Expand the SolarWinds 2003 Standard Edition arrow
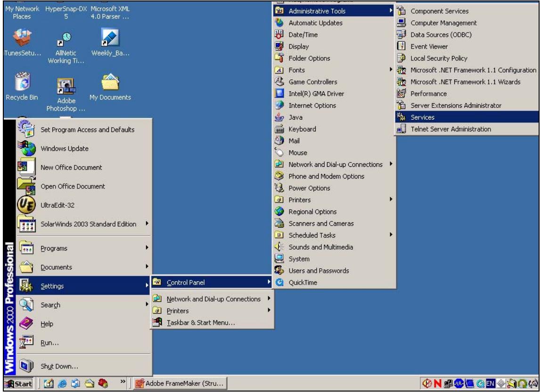Viewport: 541px width, 392px height. coord(147,223)
